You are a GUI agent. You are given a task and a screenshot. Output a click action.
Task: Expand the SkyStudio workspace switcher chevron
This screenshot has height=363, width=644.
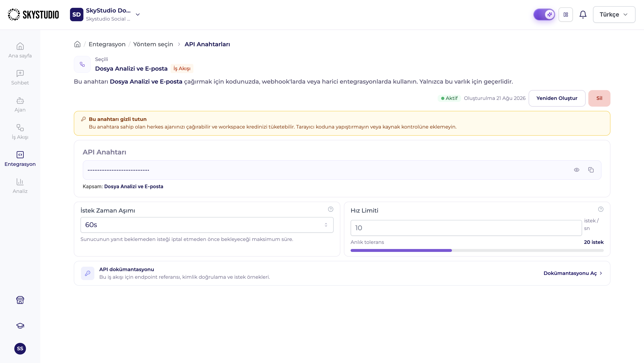(138, 15)
